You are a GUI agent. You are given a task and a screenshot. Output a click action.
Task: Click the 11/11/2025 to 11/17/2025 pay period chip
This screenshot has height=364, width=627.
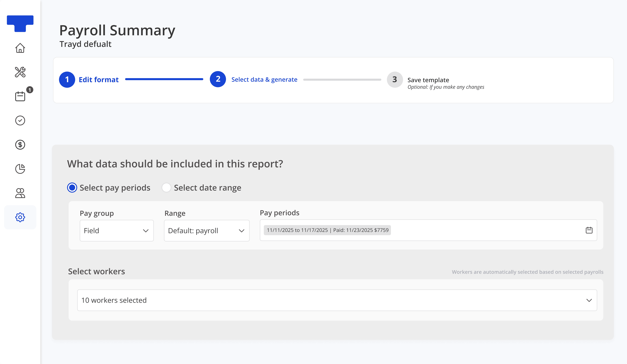click(327, 230)
